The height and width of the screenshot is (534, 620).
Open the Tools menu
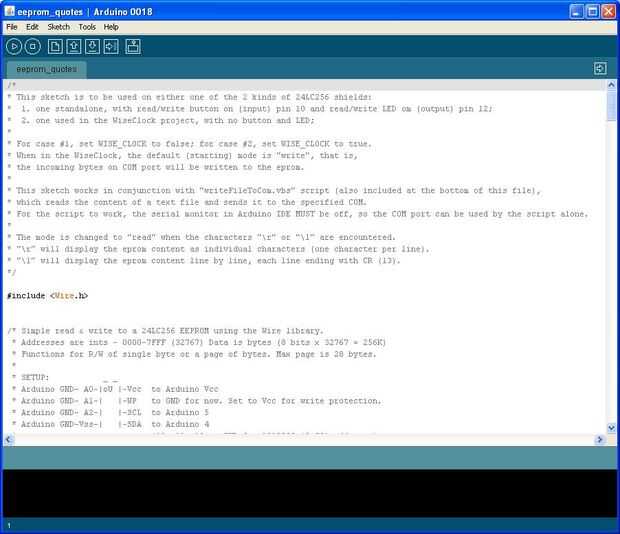87,27
